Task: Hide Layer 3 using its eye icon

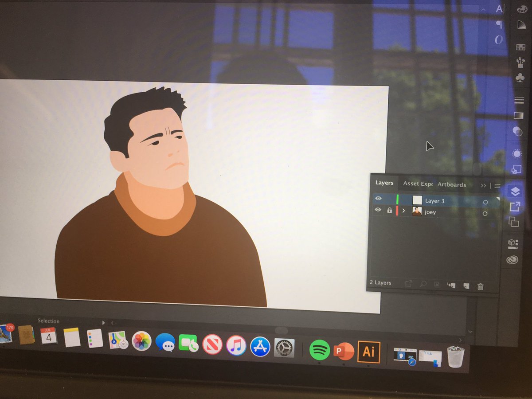Action: tap(378, 199)
